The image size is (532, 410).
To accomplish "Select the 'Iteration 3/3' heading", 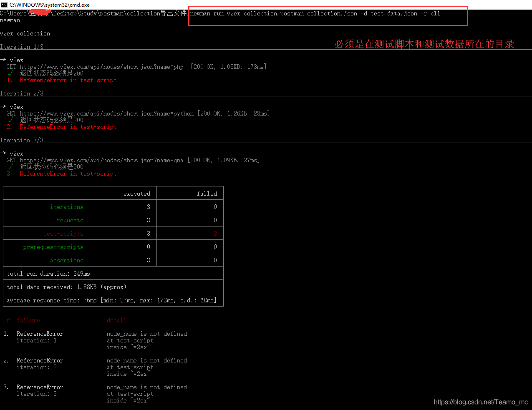I will tap(22, 140).
